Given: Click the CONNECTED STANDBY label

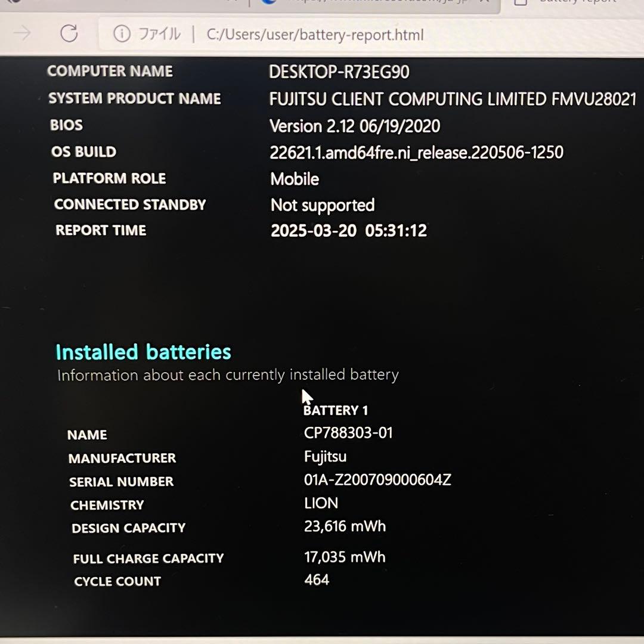Looking at the screenshot, I should click(x=130, y=204).
